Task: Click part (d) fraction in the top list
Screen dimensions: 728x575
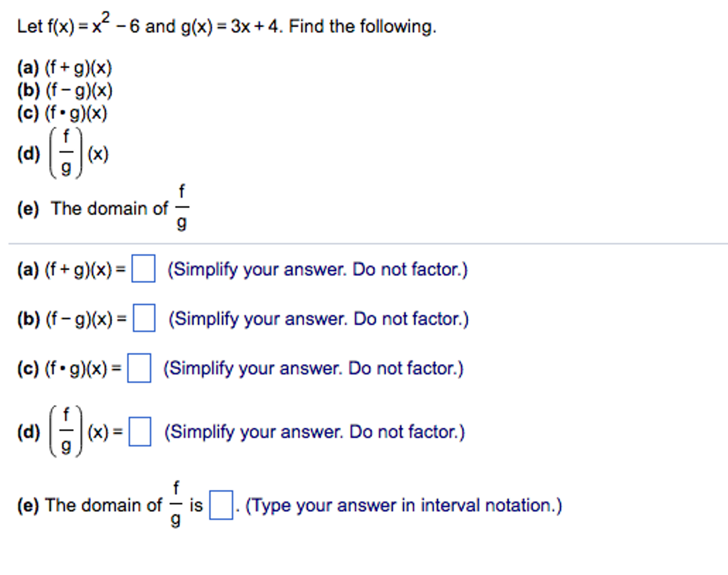Action: point(66,153)
